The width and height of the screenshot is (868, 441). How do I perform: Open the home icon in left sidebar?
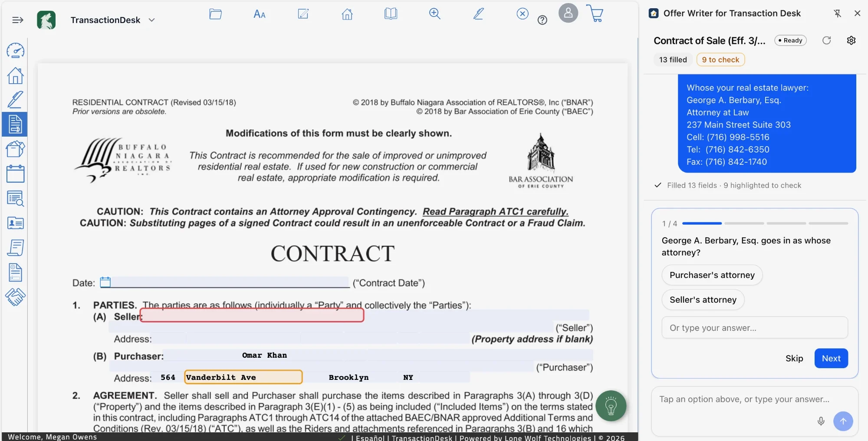16,75
